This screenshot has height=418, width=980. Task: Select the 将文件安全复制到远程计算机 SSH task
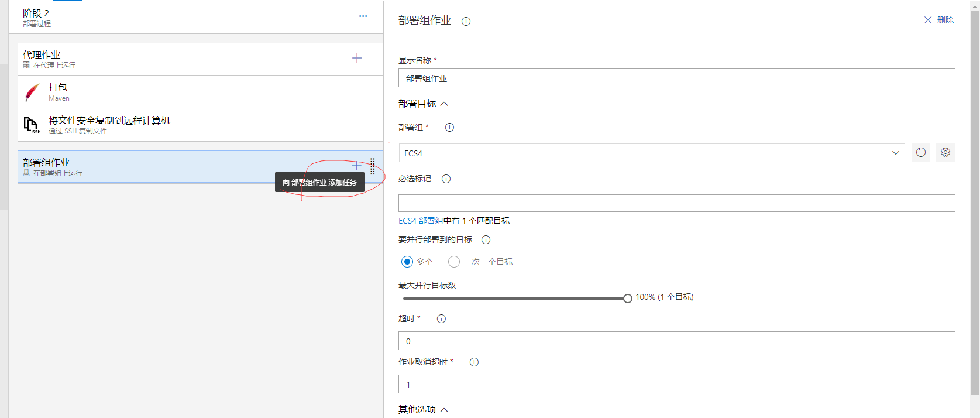coord(109,125)
